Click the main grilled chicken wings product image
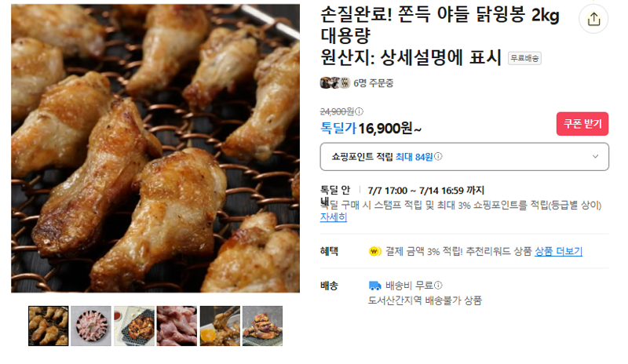 click(x=155, y=148)
